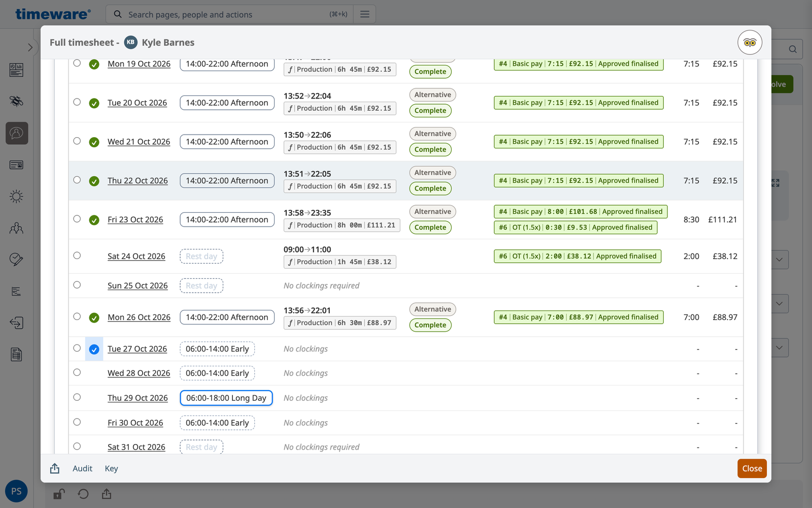812x508 pixels.
Task: Open the people group sidebar icon
Action: 16,228
